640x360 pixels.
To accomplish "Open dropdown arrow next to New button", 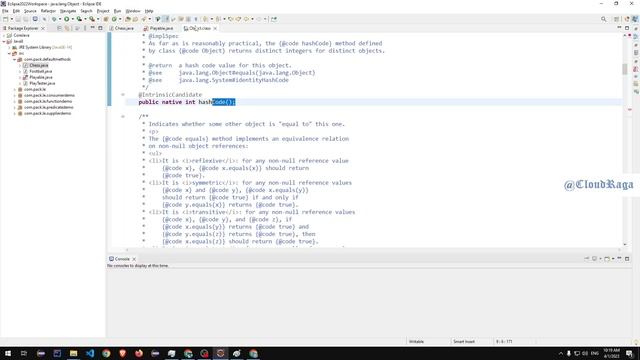I will (11, 19).
